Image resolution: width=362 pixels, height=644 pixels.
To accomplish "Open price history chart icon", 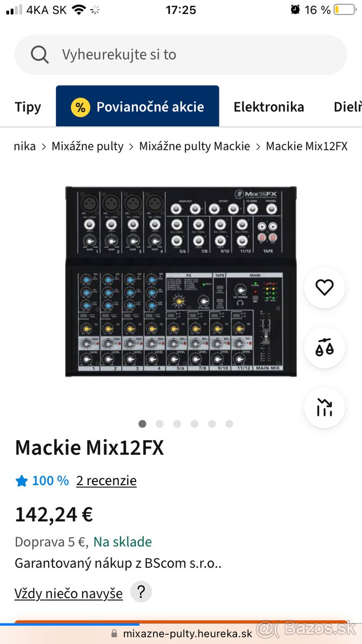I will pos(324,408).
